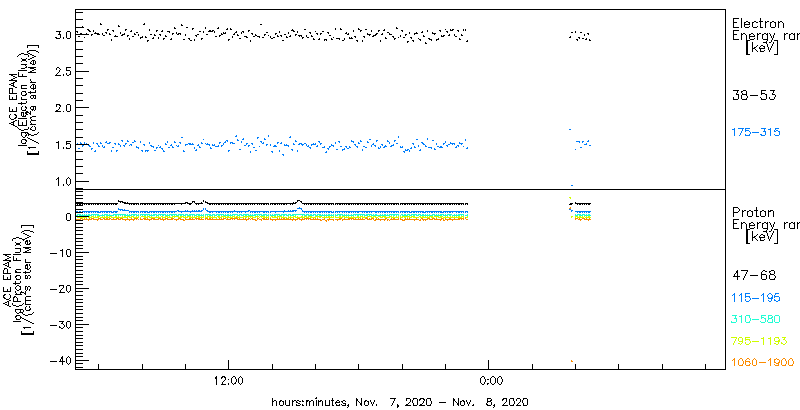The image size is (800, 410).
Task: Click the 38-53 electron energy legend label
Action: coord(754,95)
